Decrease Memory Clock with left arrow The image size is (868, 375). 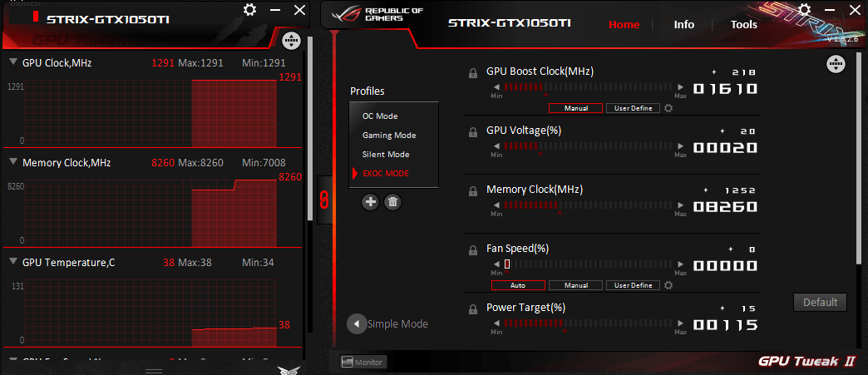pyautogui.click(x=496, y=205)
